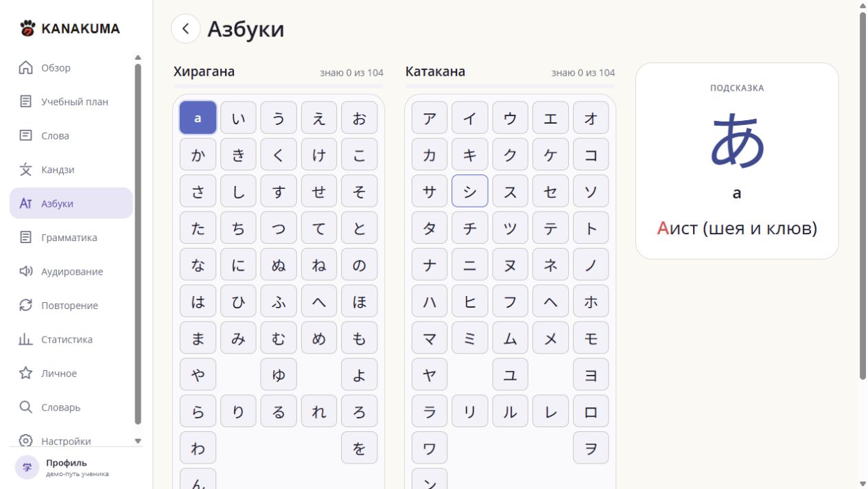868x489 pixels.
Task: Open the Кандзи section icon
Action: pyautogui.click(x=25, y=170)
